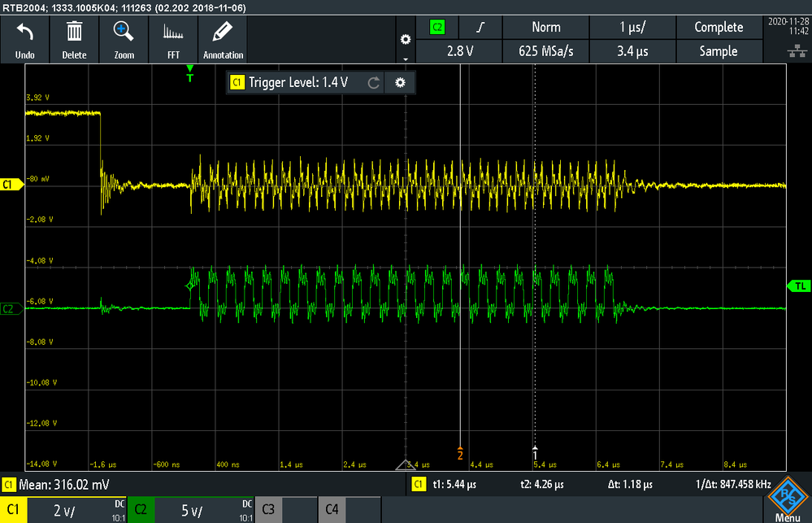The image size is (812, 523).
Task: Select the rising edge trigger slope icon
Action: click(480, 27)
